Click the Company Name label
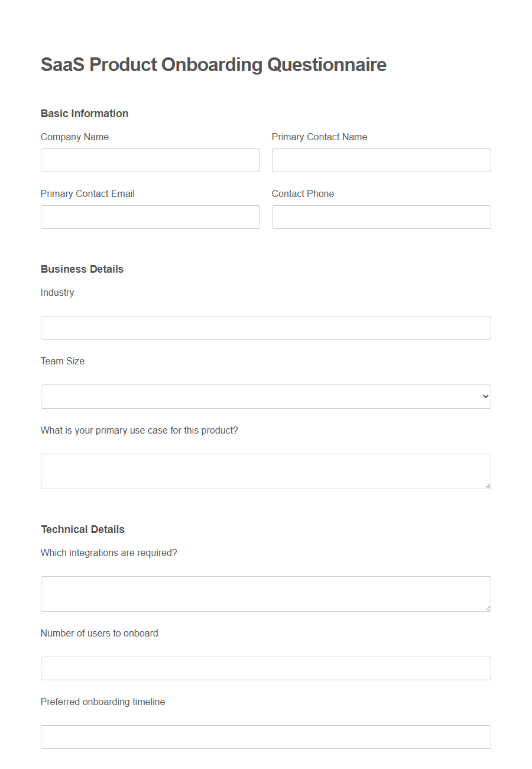This screenshot has width=532, height=769. (x=74, y=137)
